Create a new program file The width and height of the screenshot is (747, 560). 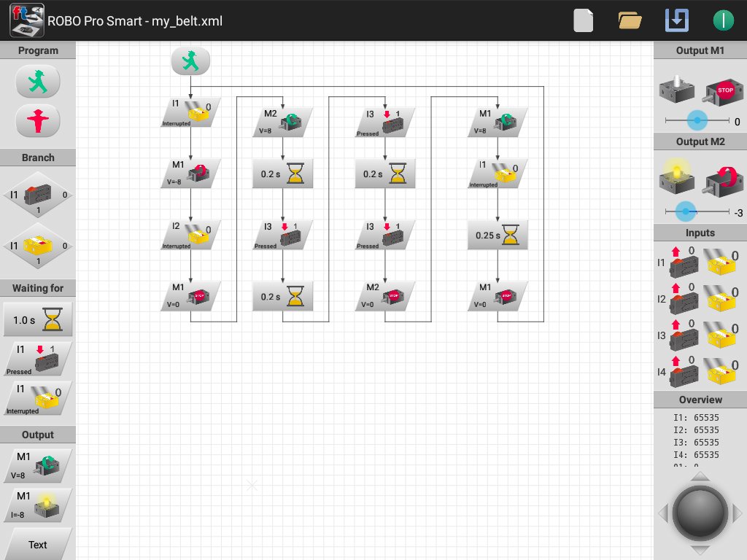tap(581, 20)
